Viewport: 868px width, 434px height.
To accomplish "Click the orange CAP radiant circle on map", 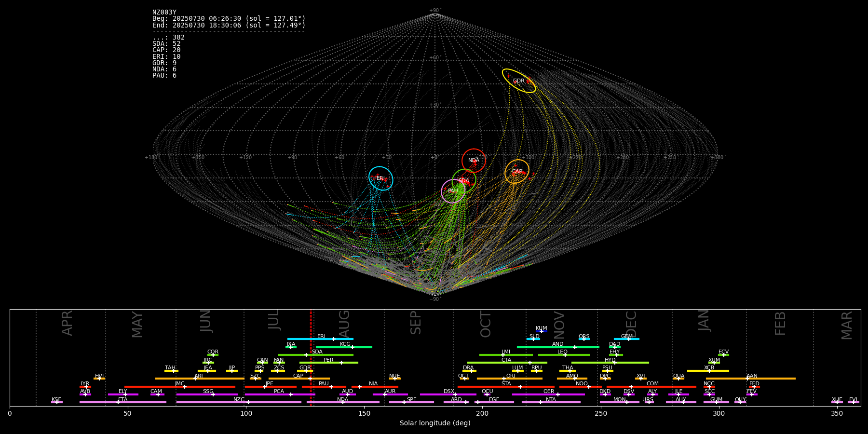I will [x=517, y=172].
